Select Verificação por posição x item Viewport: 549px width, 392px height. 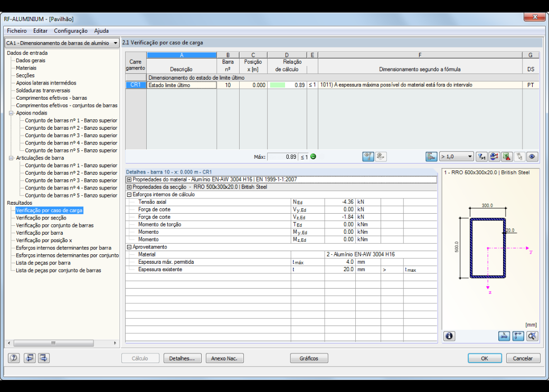[x=44, y=241]
